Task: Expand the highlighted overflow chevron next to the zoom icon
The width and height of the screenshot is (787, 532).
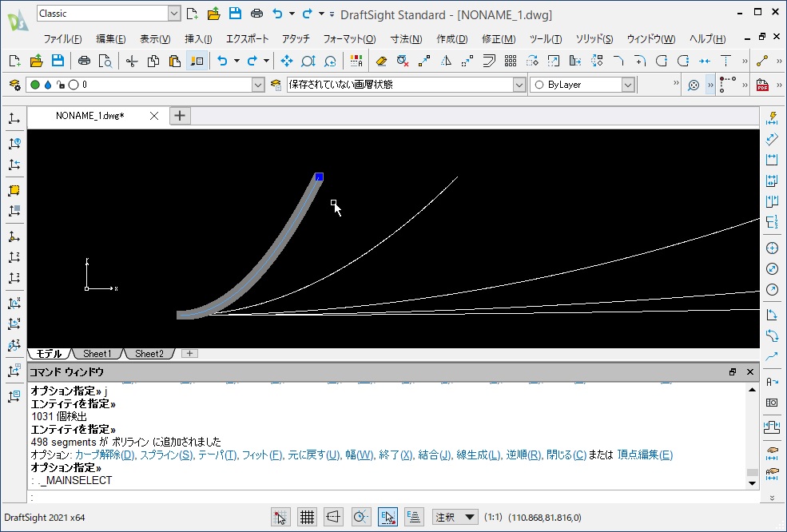Action: click(710, 85)
